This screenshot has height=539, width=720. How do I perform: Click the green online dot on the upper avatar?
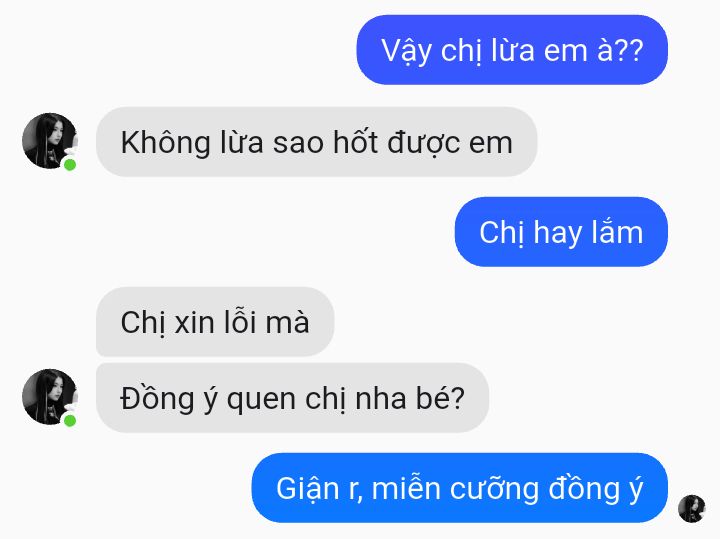pyautogui.click(x=70, y=165)
